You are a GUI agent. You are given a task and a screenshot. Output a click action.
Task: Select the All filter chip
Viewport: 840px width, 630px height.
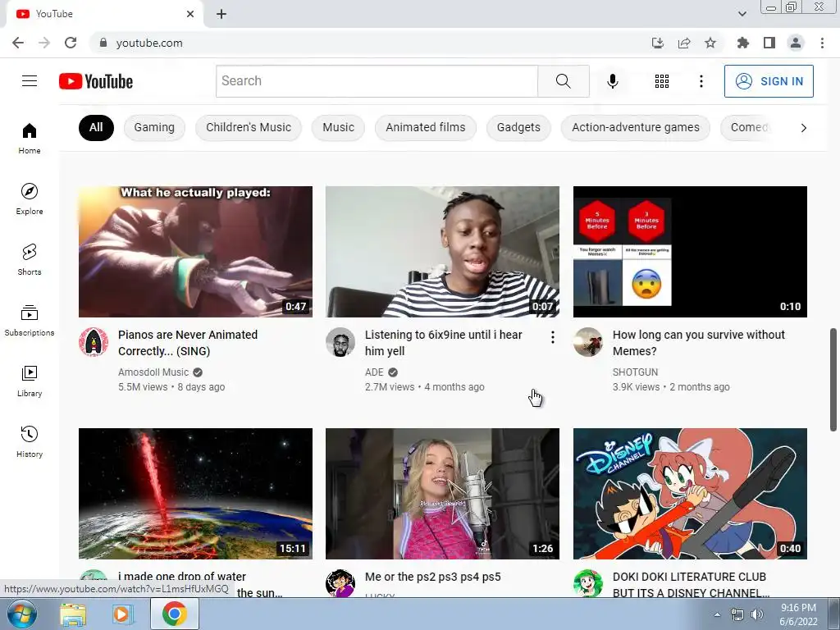(96, 127)
